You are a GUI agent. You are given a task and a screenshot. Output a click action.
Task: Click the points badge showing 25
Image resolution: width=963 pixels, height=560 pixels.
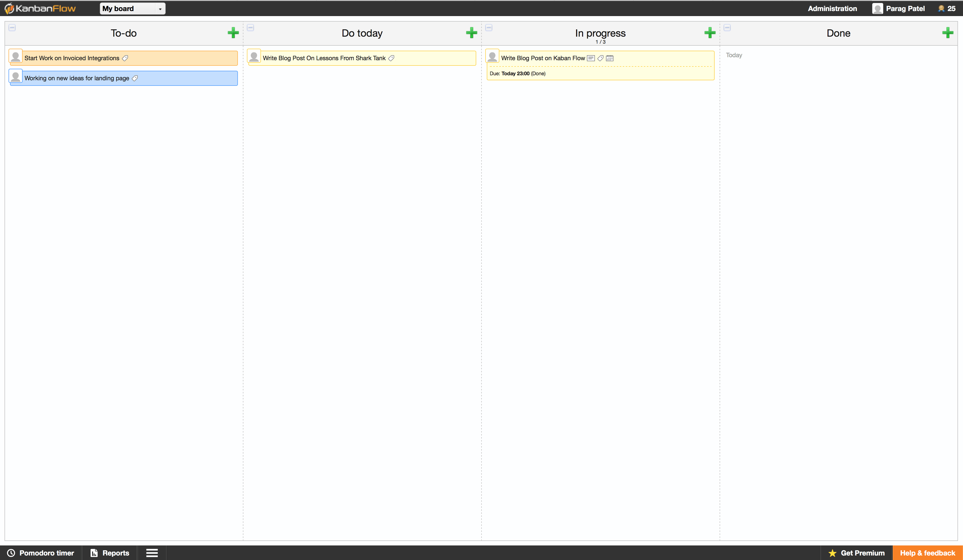(x=947, y=8)
